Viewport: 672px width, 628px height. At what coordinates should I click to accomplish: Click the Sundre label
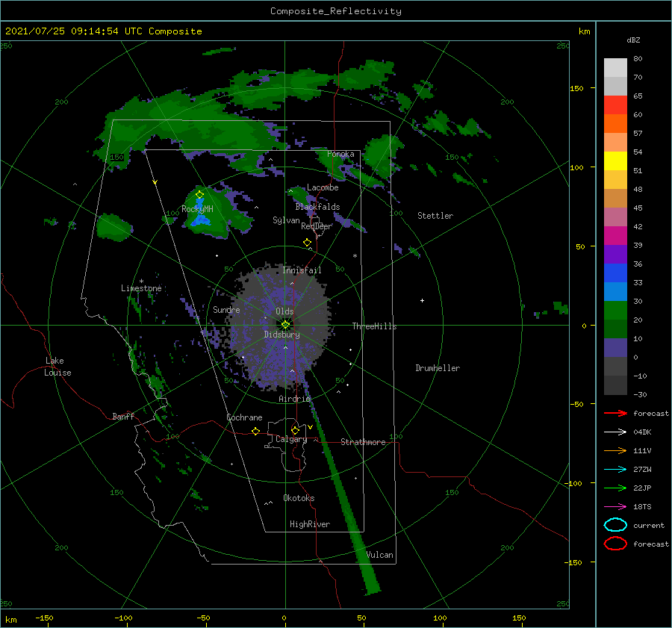[226, 309]
